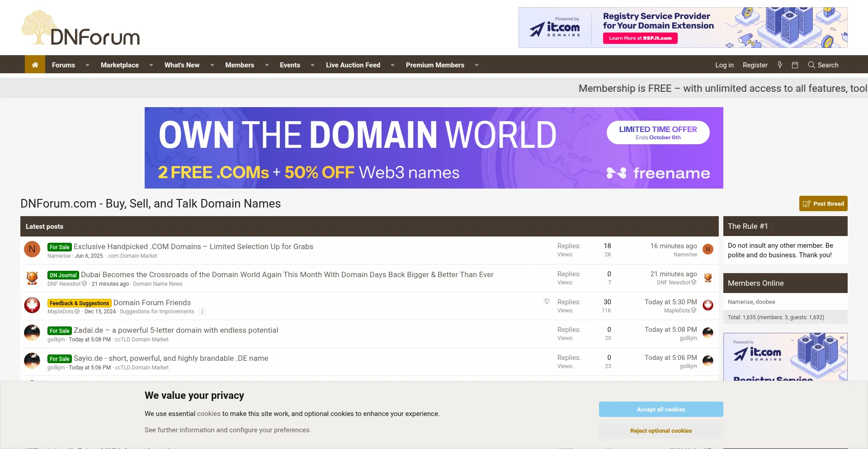
Task: Open the lightning bolt What's New icon
Action: click(x=780, y=65)
